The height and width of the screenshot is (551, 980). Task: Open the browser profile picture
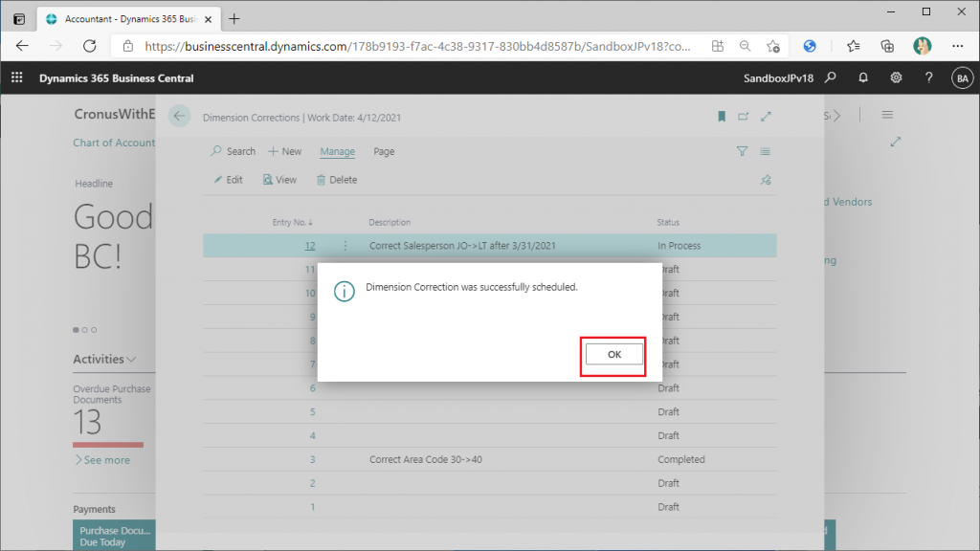[x=922, y=46]
